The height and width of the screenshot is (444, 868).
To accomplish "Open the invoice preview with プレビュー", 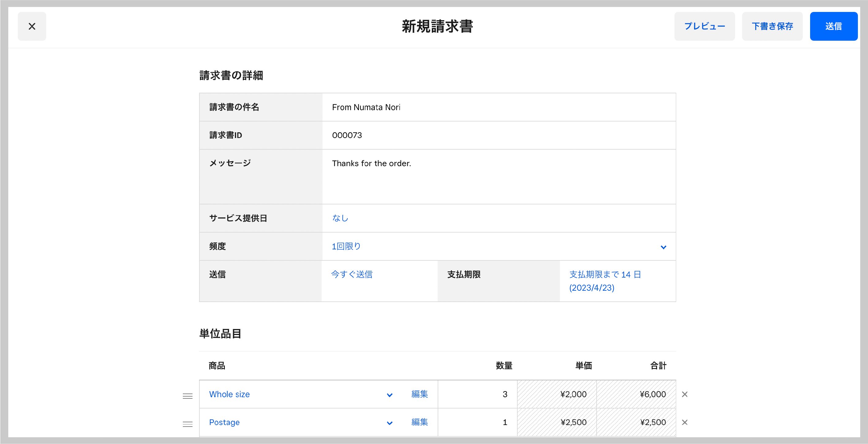I will pyautogui.click(x=704, y=26).
